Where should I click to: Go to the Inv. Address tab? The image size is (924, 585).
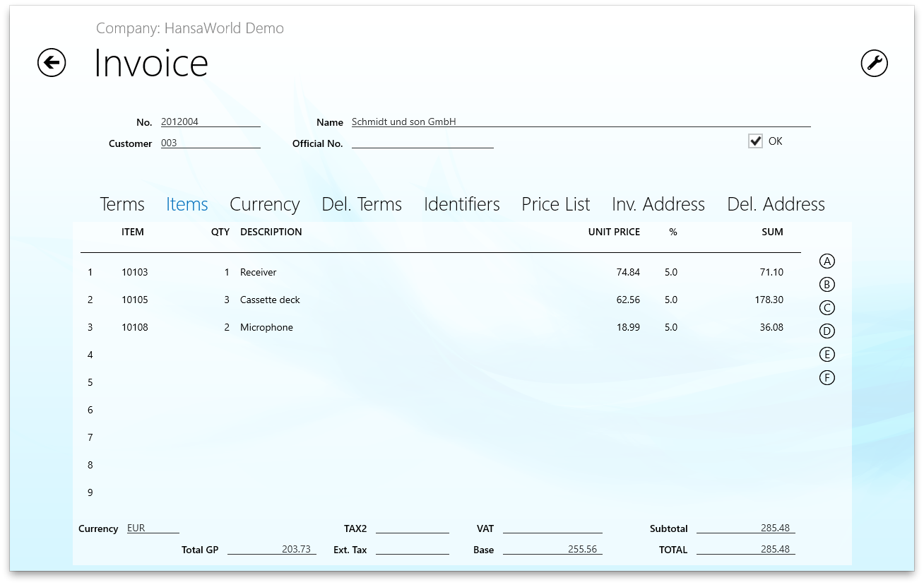(658, 204)
